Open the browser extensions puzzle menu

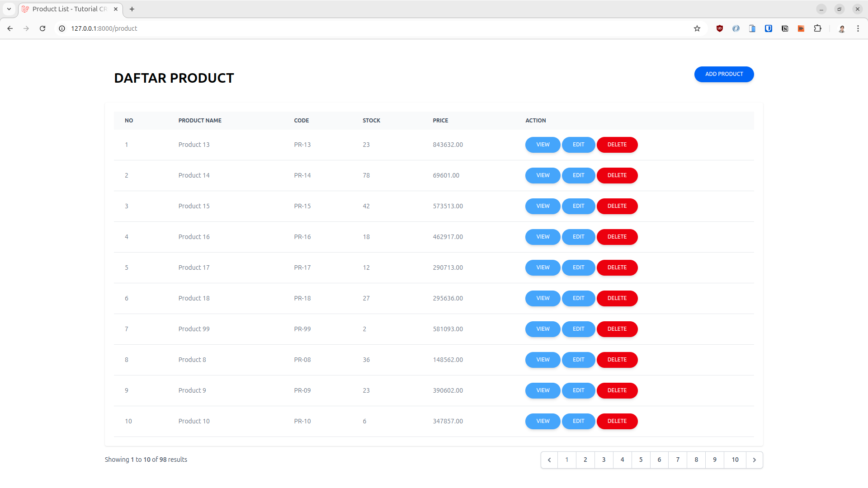point(818,28)
